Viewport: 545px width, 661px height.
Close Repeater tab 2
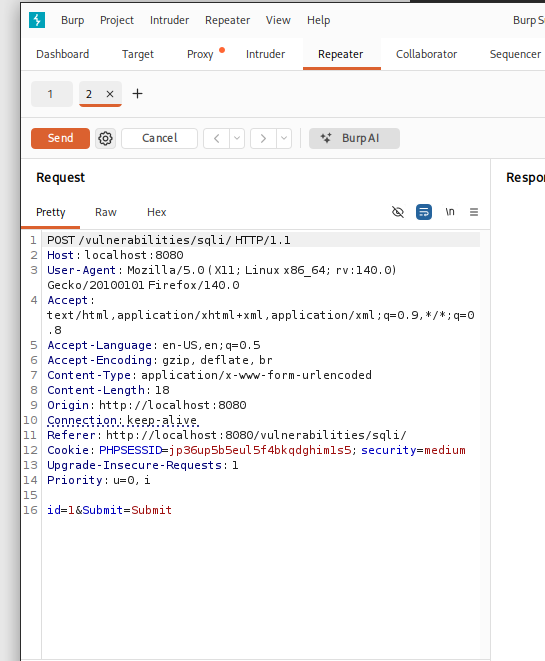click(x=110, y=94)
